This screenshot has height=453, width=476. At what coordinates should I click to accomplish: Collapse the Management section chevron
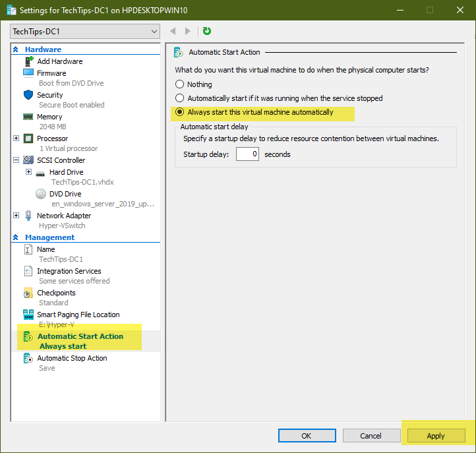(16, 237)
